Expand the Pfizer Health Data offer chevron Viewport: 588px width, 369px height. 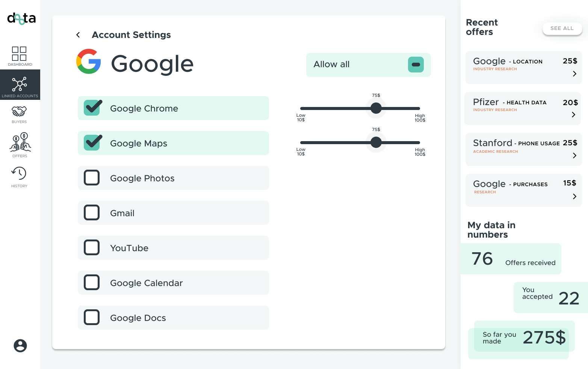[573, 114]
